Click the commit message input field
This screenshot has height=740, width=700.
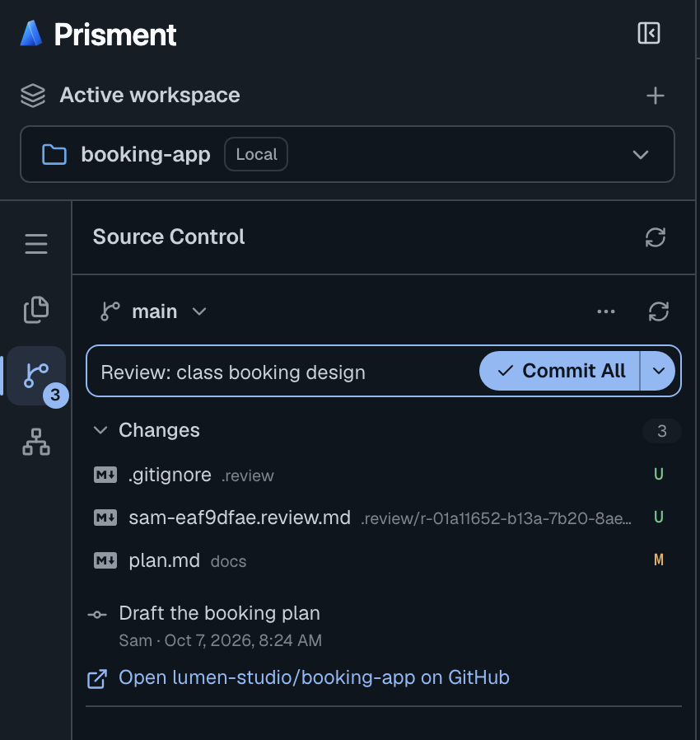(x=283, y=372)
